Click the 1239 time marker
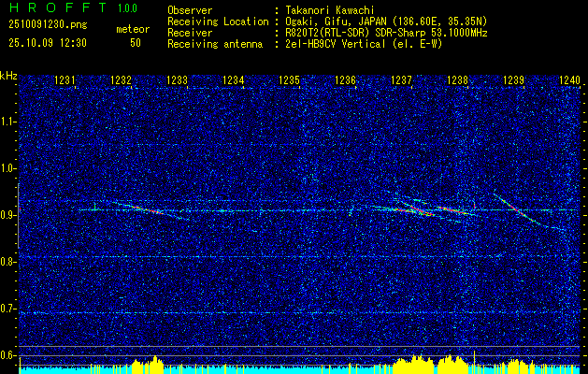Image resolution: width=588 pixels, height=374 pixels. [x=513, y=79]
